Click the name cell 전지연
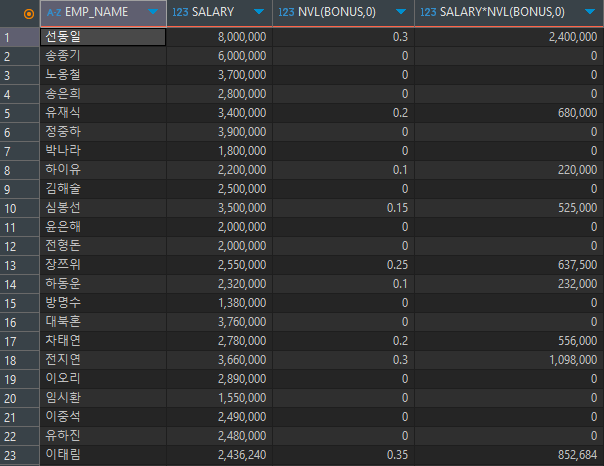Image resolution: width=604 pixels, height=466 pixels. click(x=103, y=360)
